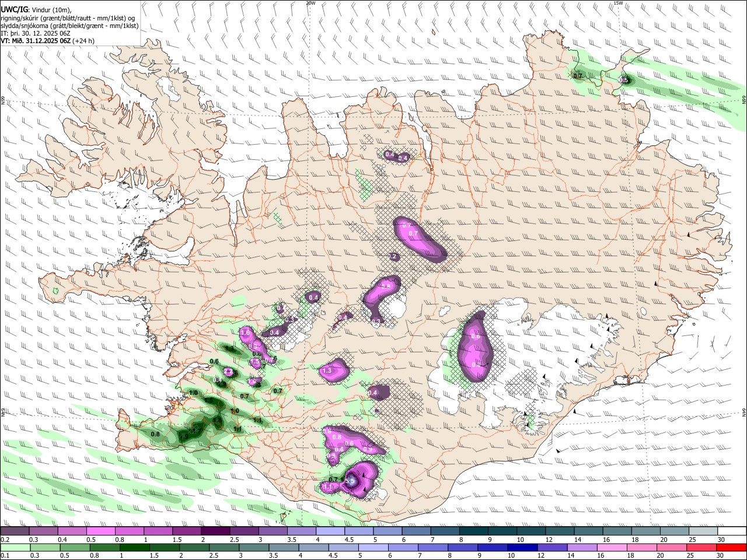Screen dimensions: 747x560
Task: Click the '20W' longitude label
Action: point(310,3)
